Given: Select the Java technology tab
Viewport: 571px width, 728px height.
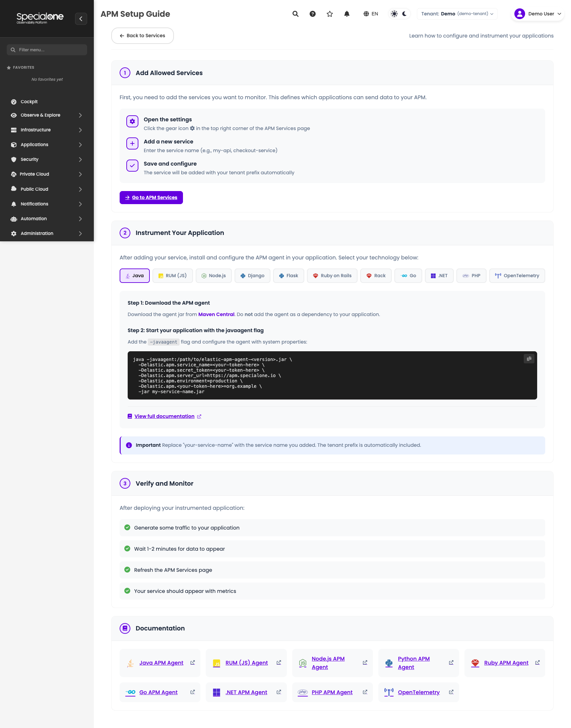Looking at the screenshot, I should 135,276.
